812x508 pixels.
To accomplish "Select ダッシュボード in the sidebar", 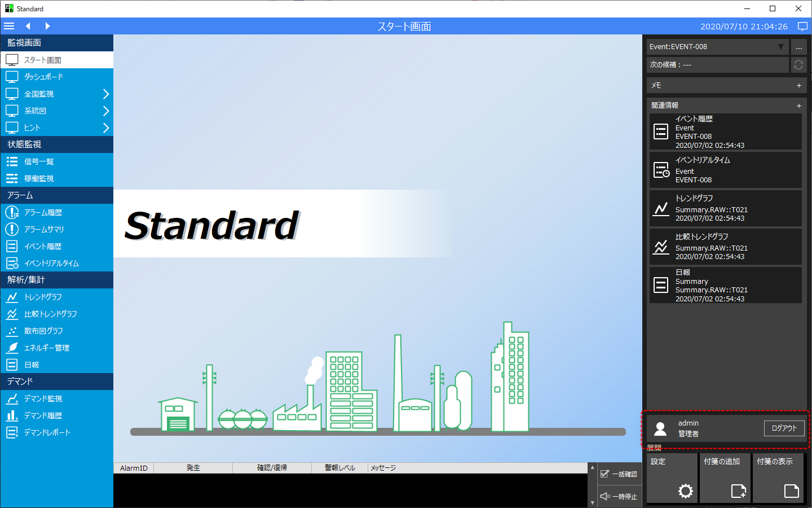I will click(x=43, y=77).
